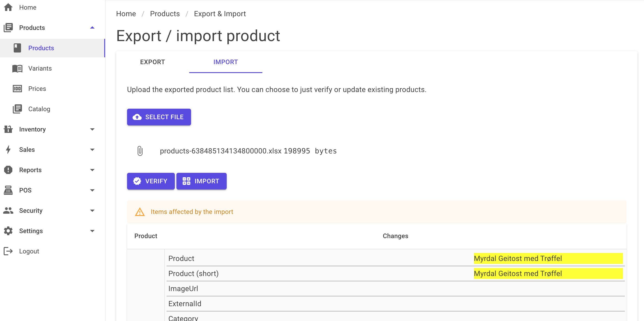This screenshot has width=644, height=321.
Task: Expand the Reports menu arrow
Action: [92, 170]
